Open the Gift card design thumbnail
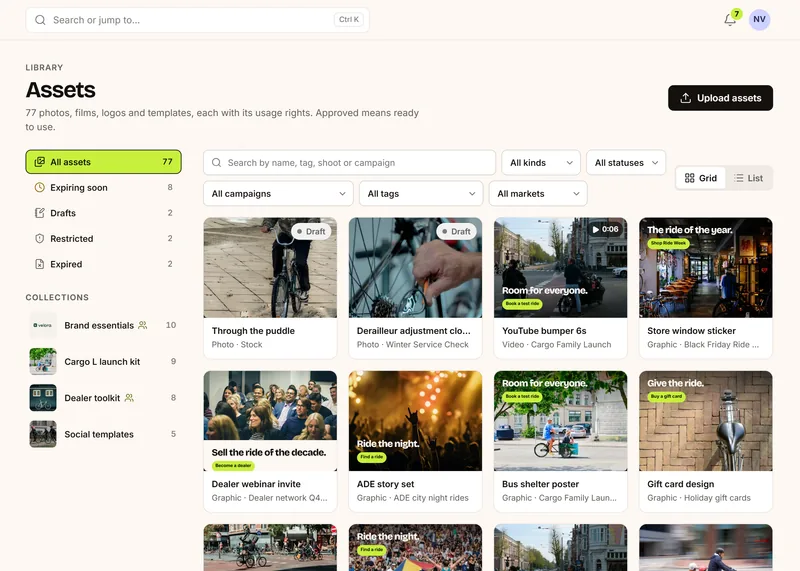800x571 pixels. point(706,421)
